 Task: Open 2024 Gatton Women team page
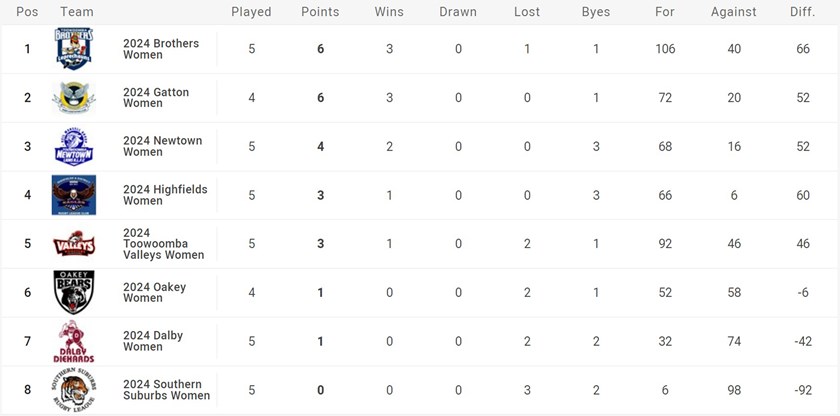click(x=156, y=98)
